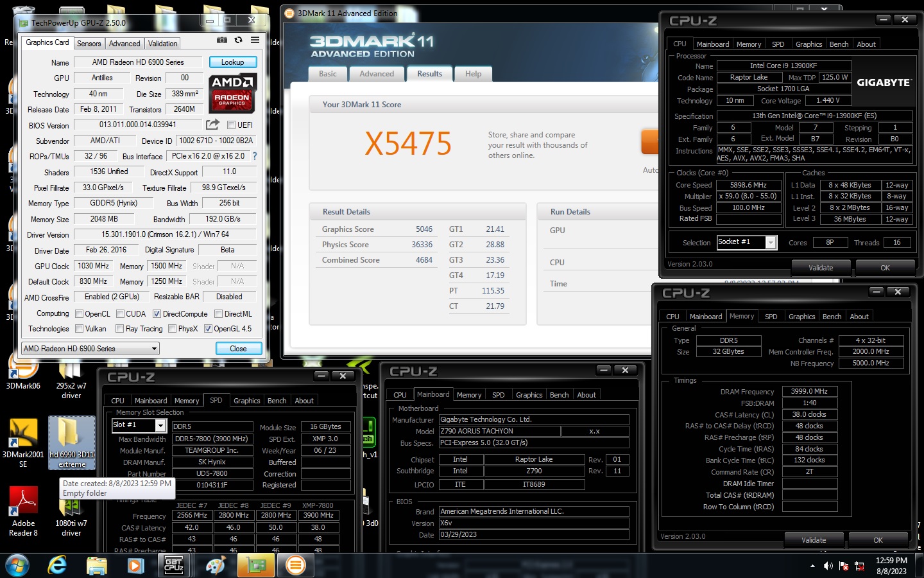Click the BIOS export share icon in GPU-Z
Viewport: 924px width, 578px height.
212,124
